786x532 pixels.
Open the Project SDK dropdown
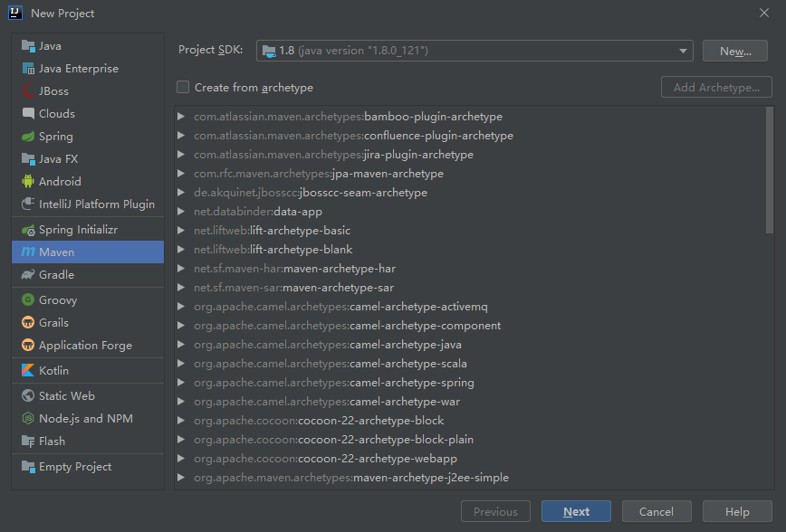[474, 51]
